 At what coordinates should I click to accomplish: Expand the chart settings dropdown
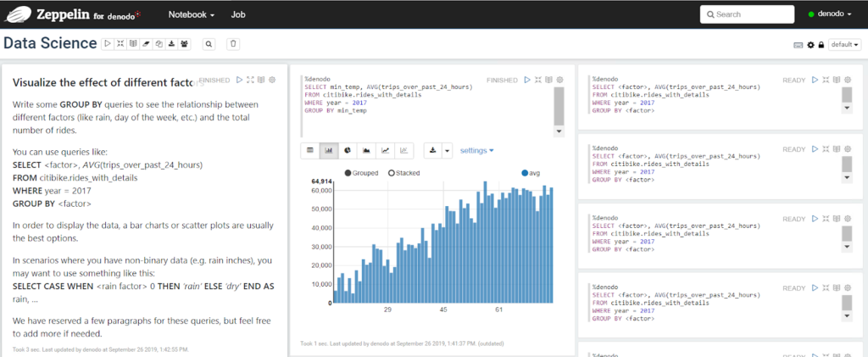[476, 150]
